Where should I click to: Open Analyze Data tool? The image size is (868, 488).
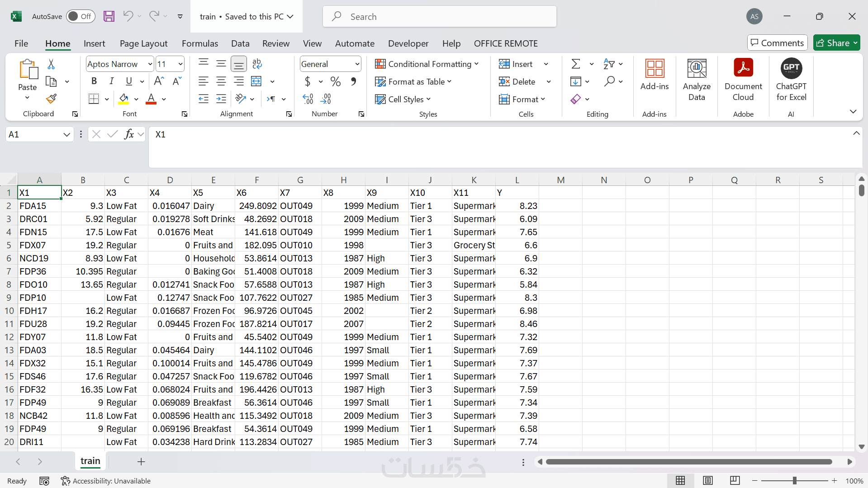697,80
